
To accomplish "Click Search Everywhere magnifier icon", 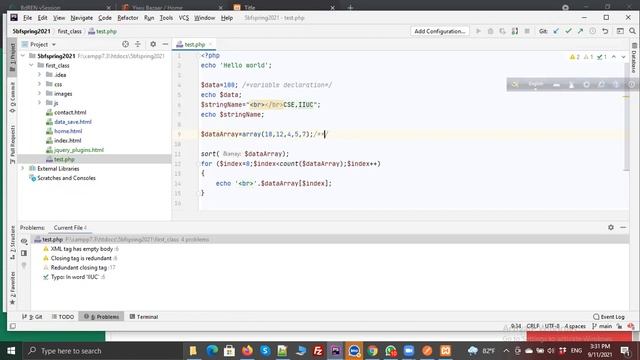I will 632,31.
